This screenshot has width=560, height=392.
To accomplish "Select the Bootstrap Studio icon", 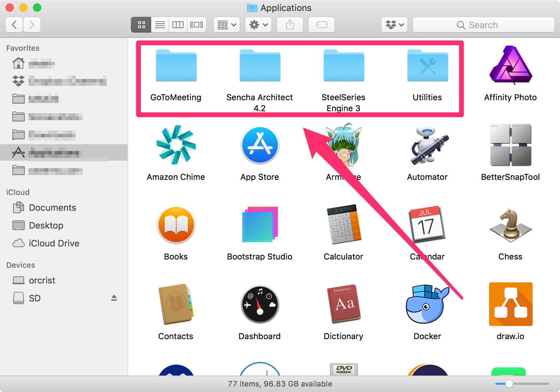I will [260, 225].
